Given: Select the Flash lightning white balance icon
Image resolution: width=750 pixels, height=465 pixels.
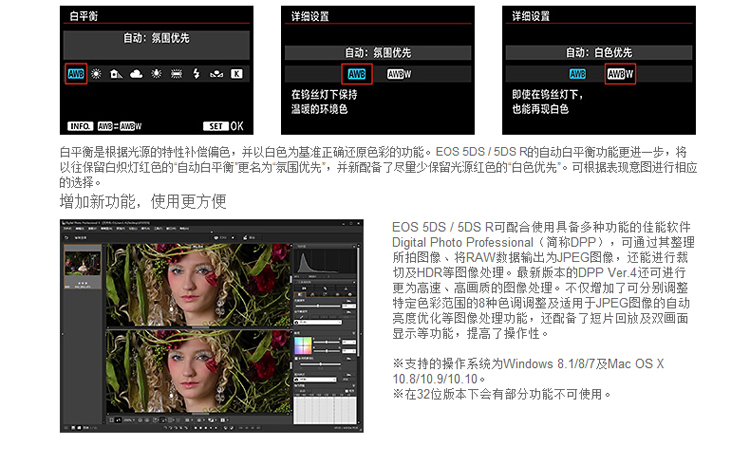Looking at the screenshot, I should pyautogui.click(x=196, y=74).
